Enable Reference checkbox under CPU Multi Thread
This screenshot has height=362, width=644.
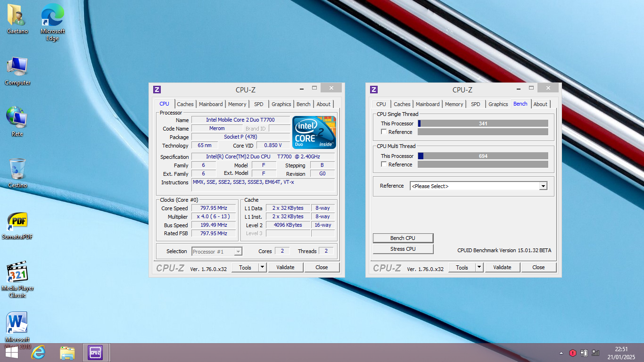click(x=384, y=165)
